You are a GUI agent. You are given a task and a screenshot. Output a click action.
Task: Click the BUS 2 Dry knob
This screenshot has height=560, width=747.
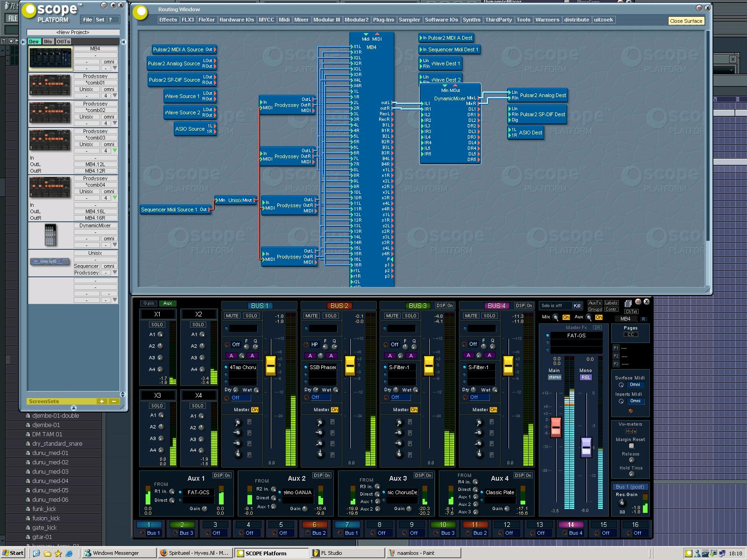pyautogui.click(x=315, y=390)
